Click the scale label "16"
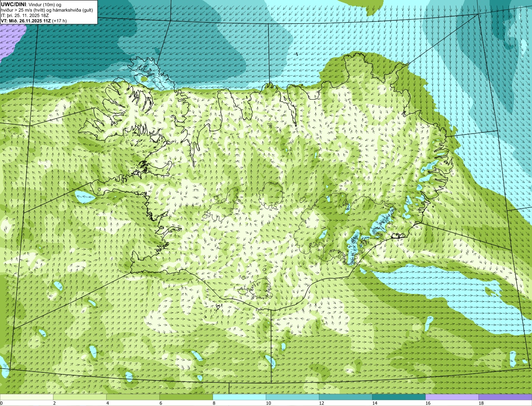 click(x=428, y=403)
